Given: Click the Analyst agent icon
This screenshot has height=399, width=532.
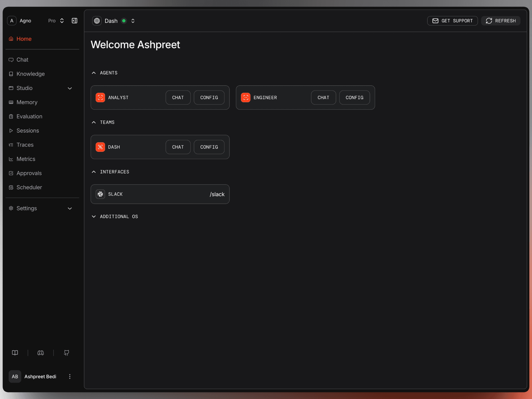Looking at the screenshot, I should [100, 98].
